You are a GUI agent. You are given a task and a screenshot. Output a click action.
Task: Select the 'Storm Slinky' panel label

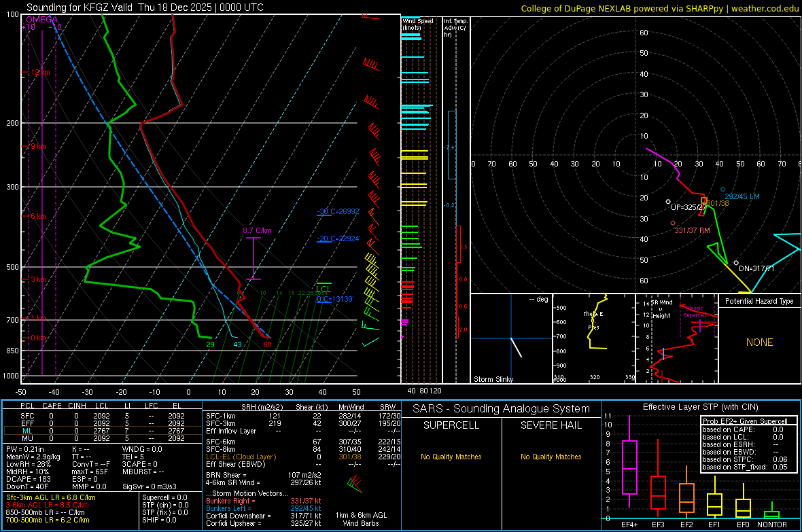493,379
